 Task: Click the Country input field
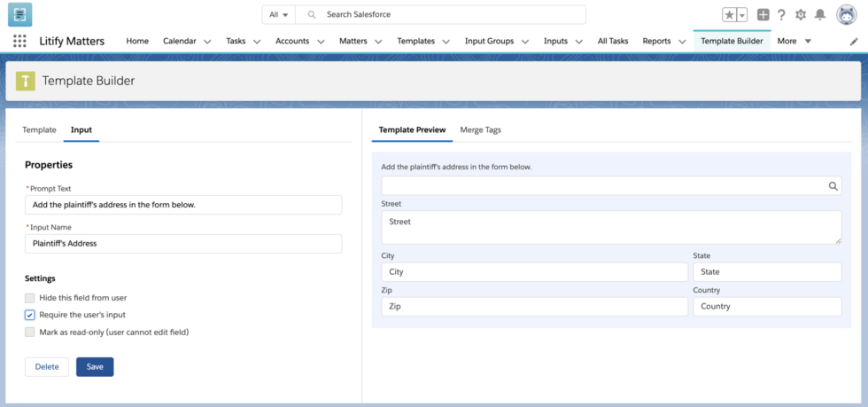[x=767, y=307]
